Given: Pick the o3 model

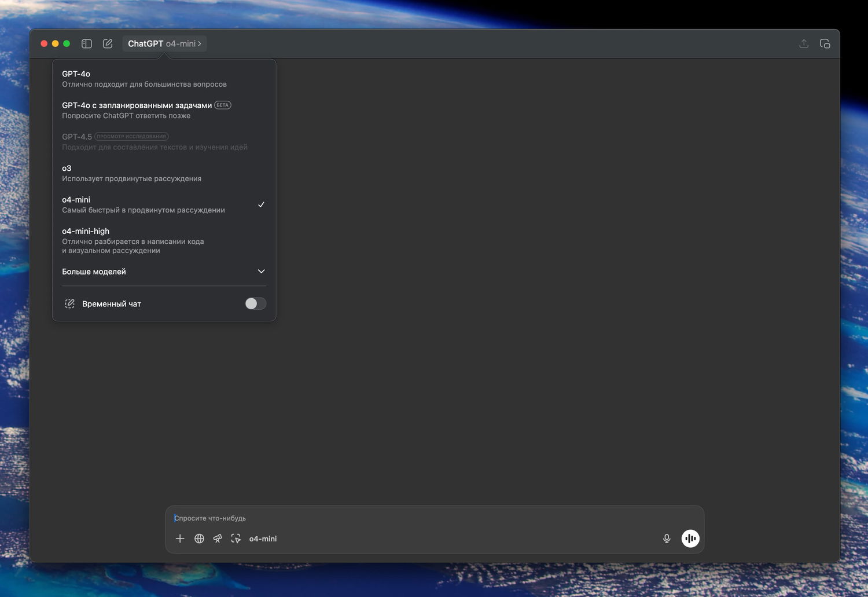Looking at the screenshot, I should point(164,173).
